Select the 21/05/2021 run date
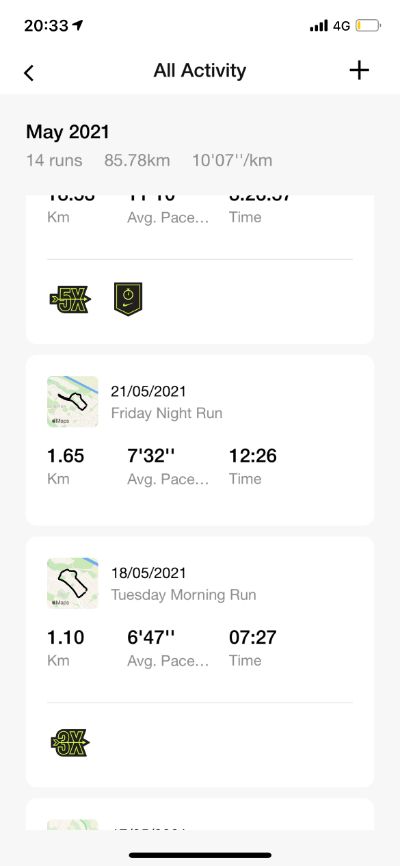 [148, 392]
